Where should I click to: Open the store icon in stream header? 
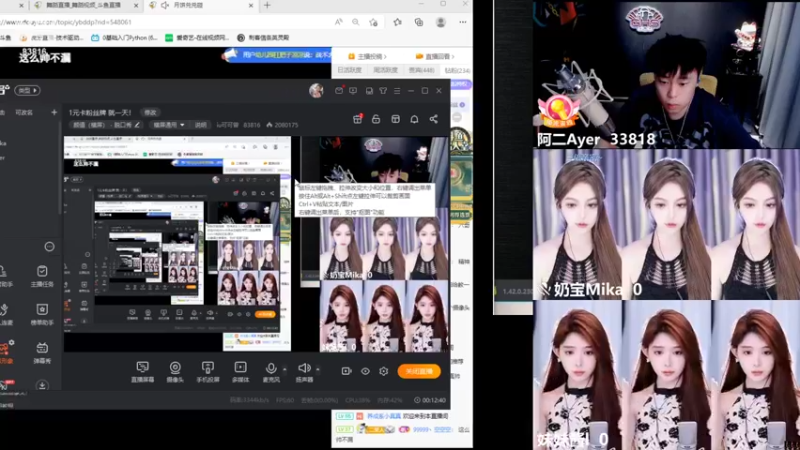[x=395, y=119]
